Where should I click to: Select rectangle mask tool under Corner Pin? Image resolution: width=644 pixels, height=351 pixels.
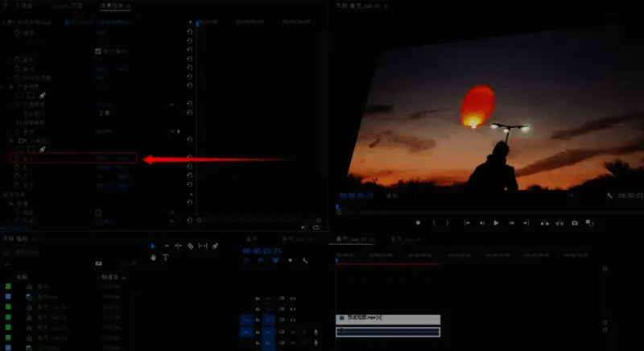(31, 149)
